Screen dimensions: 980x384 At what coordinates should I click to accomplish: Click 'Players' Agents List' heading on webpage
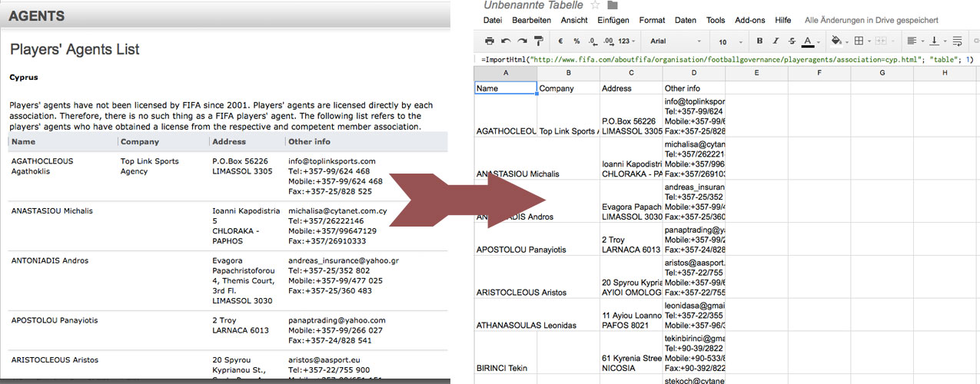pyautogui.click(x=75, y=49)
